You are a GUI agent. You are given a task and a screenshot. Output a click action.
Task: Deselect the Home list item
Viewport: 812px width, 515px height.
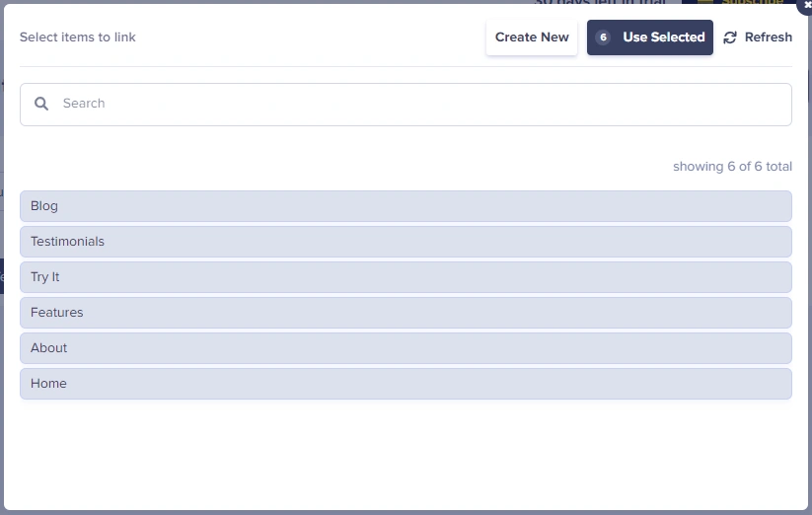[406, 384]
